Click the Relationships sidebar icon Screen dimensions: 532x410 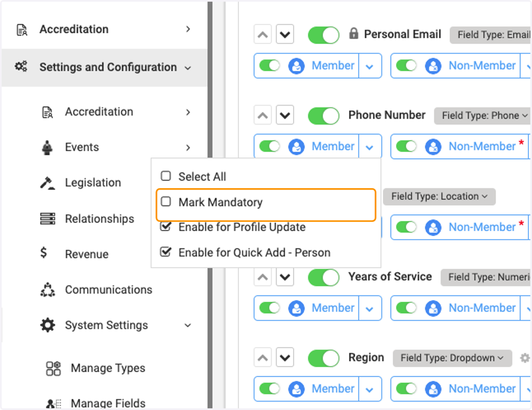[47, 219]
